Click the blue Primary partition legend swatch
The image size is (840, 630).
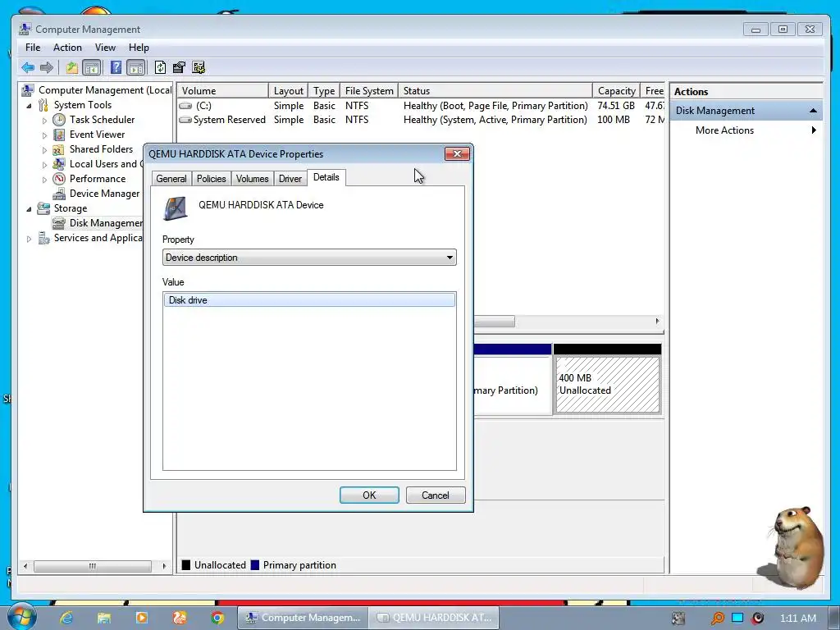click(255, 564)
